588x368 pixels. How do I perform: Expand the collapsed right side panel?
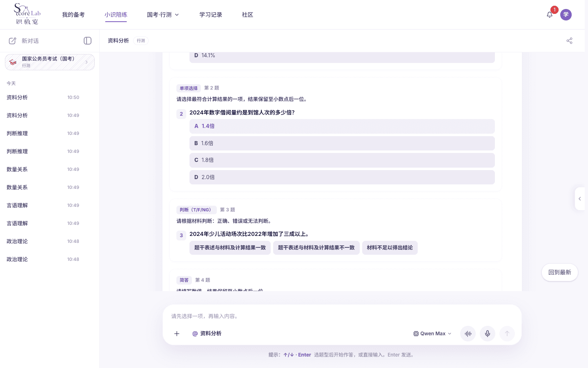pos(580,199)
